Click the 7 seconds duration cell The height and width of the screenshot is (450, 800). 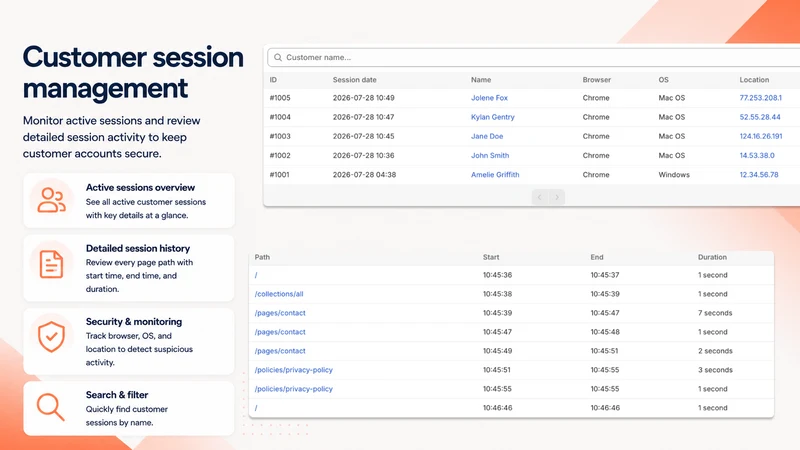(715, 313)
